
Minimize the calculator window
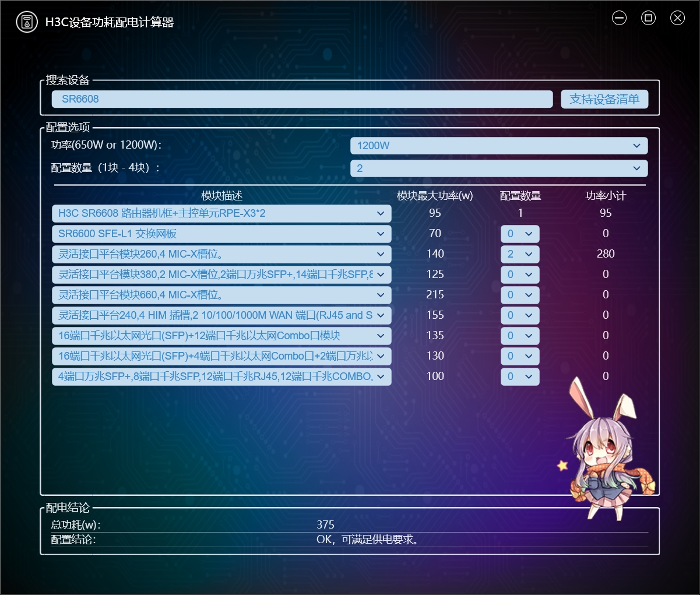(x=619, y=18)
